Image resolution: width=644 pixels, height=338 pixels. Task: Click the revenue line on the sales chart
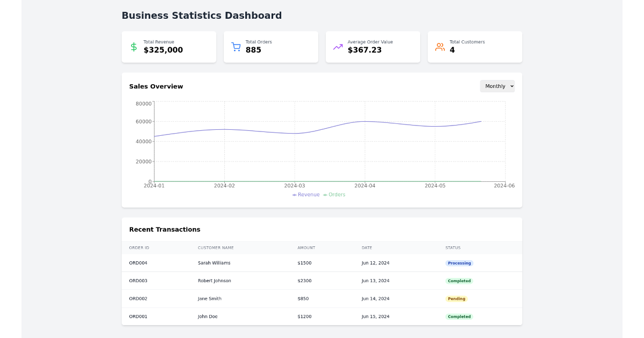tap(365, 122)
